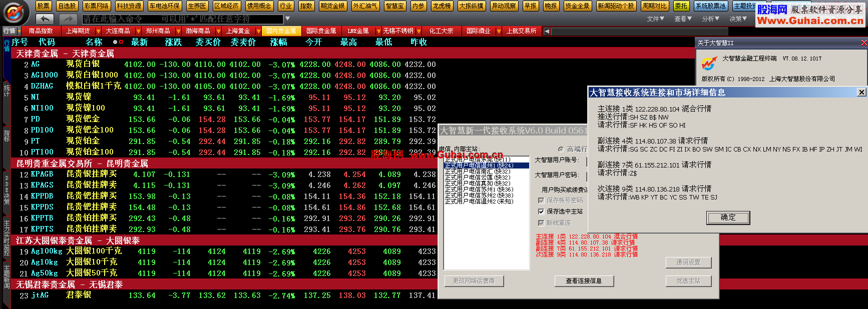Sort by the 涨幅 column header
The width and height of the screenshot is (868, 309).
(279, 42)
